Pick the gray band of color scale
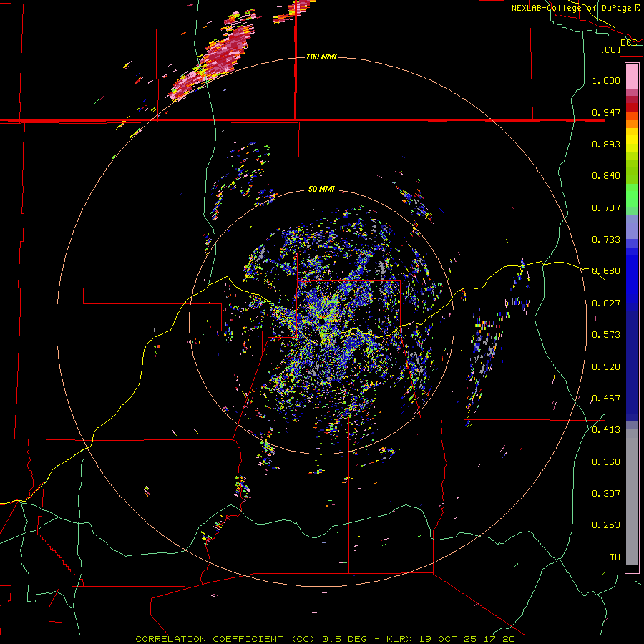644x644 pixels. coord(632,497)
